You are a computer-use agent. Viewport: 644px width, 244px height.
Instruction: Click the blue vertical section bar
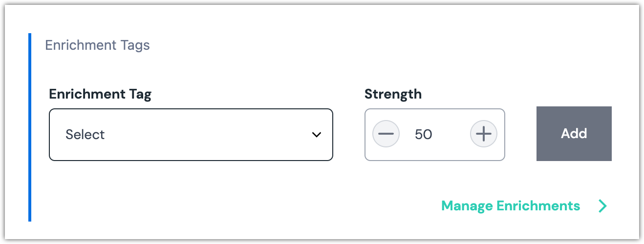(30, 127)
